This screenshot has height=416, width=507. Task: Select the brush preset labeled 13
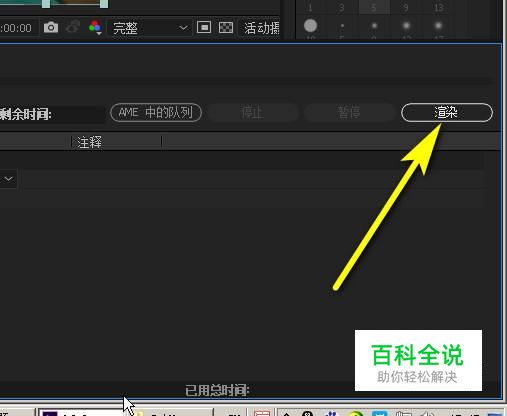coord(438,7)
